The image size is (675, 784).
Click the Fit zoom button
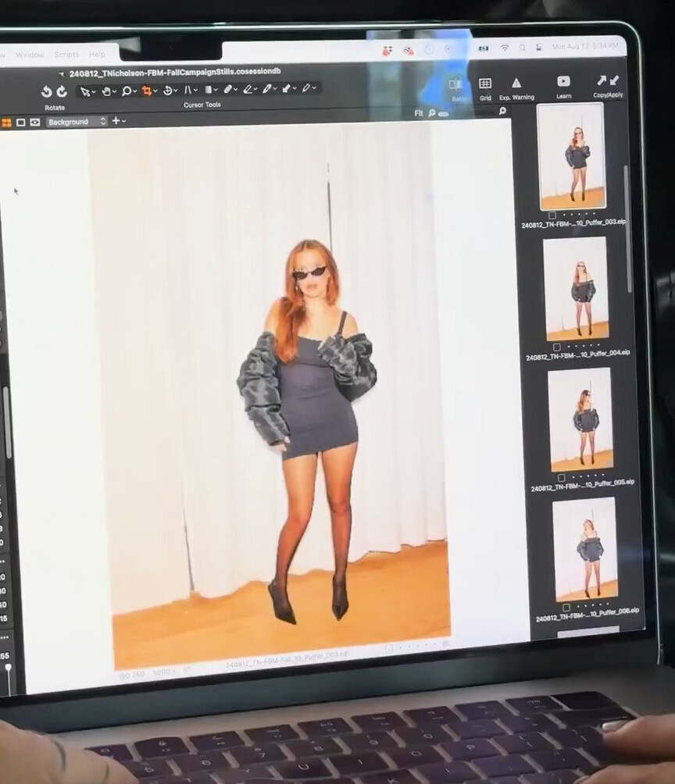pos(418,113)
